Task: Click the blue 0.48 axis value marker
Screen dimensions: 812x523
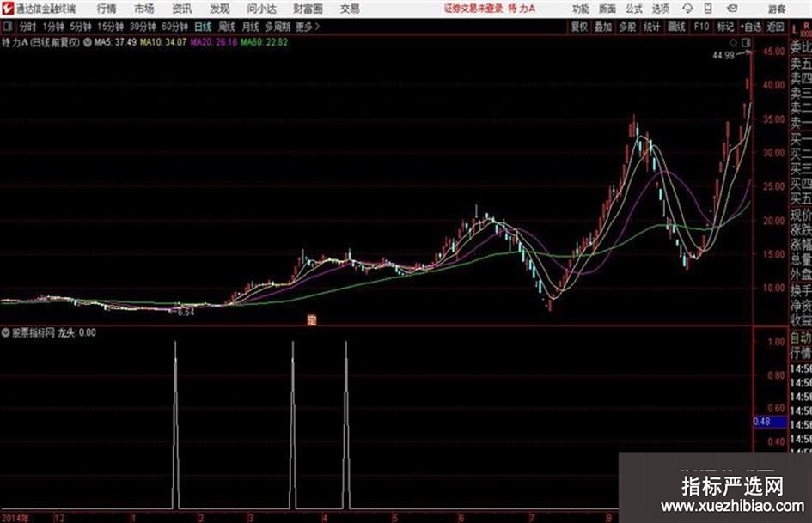Action: (x=770, y=422)
